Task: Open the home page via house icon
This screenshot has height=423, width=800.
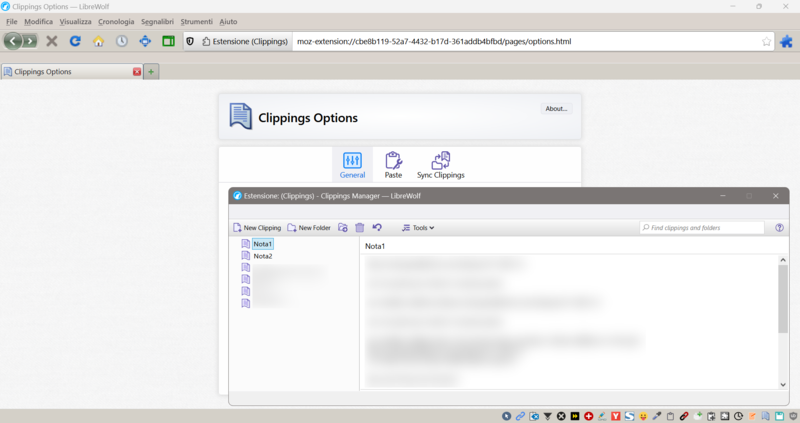Action: click(x=98, y=41)
